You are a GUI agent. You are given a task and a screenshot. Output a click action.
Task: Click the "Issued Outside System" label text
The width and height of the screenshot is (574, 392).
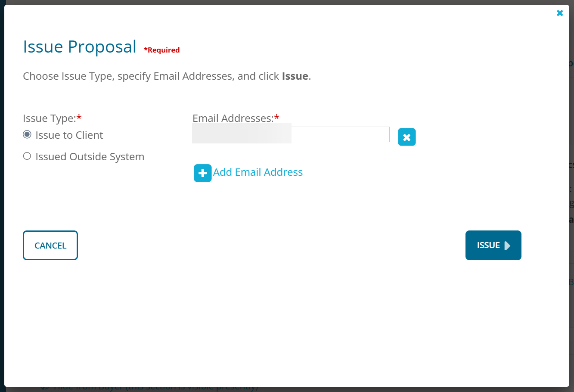point(90,157)
